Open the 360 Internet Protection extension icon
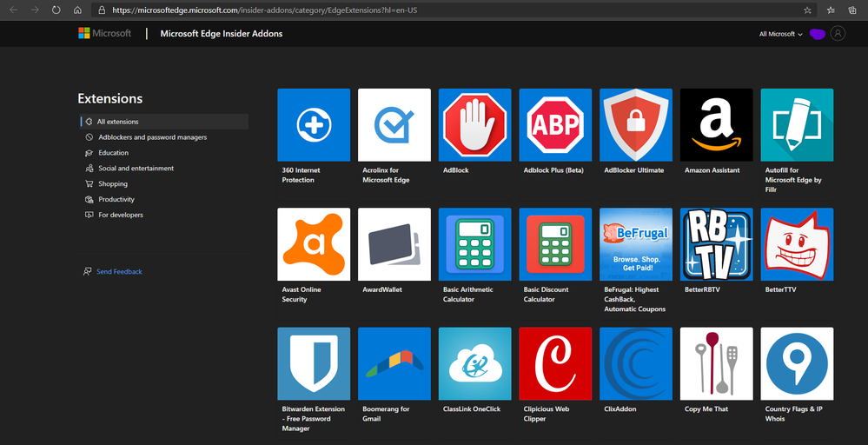The width and height of the screenshot is (868, 445). coord(314,124)
